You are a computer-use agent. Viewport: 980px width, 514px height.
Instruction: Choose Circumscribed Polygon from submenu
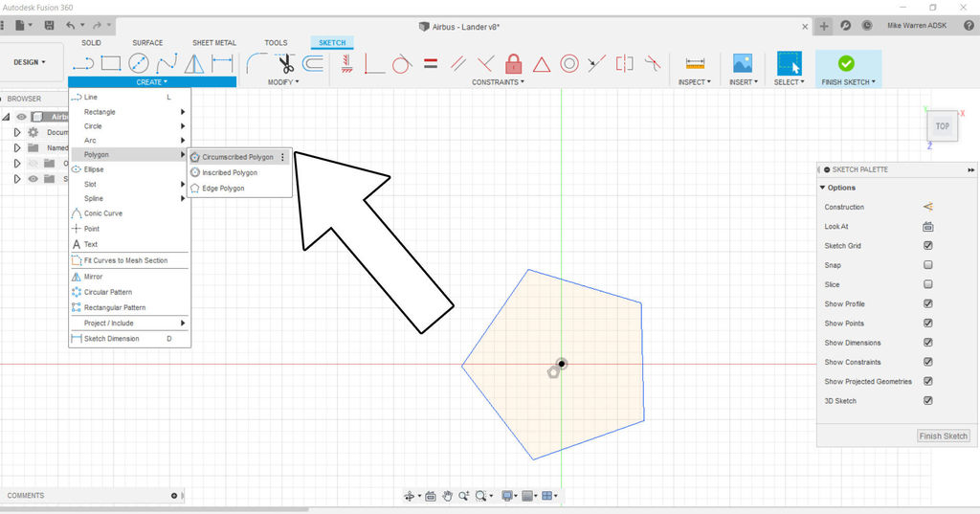click(x=239, y=157)
